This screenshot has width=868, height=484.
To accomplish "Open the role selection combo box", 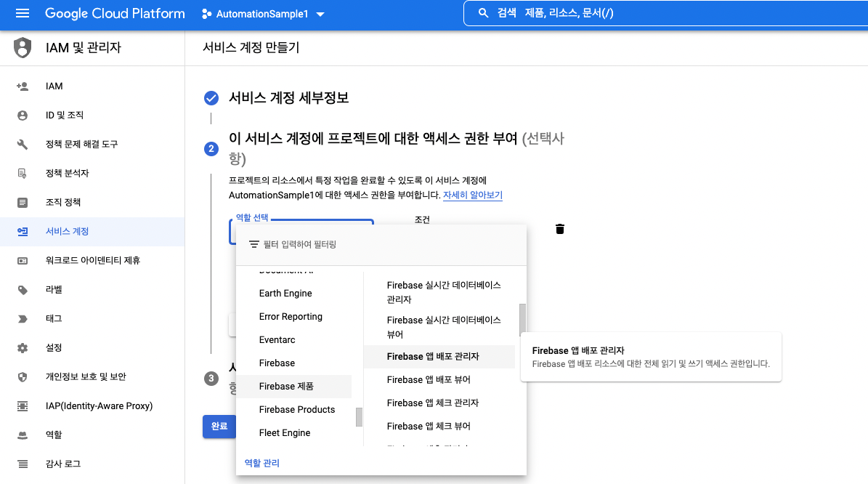I will (301, 232).
